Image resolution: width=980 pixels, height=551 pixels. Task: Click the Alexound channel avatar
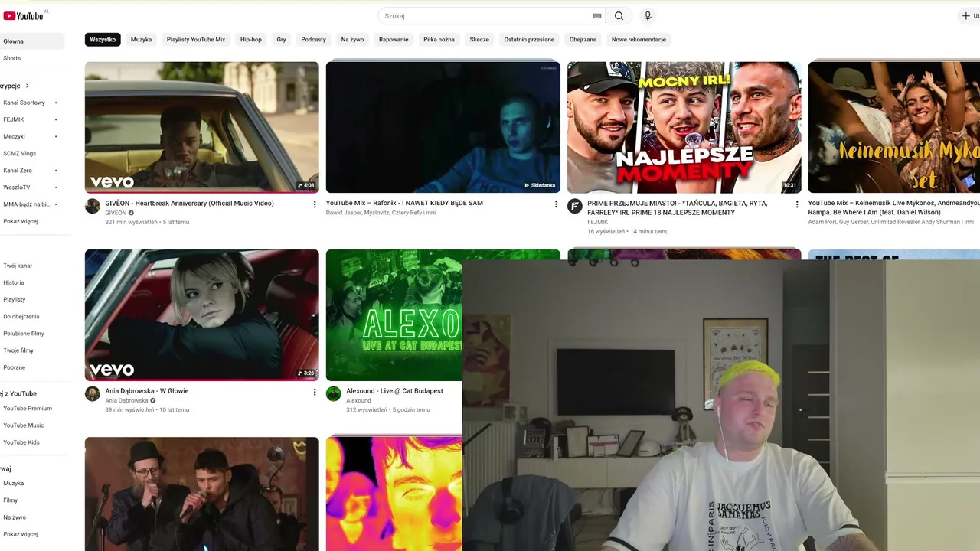334,394
